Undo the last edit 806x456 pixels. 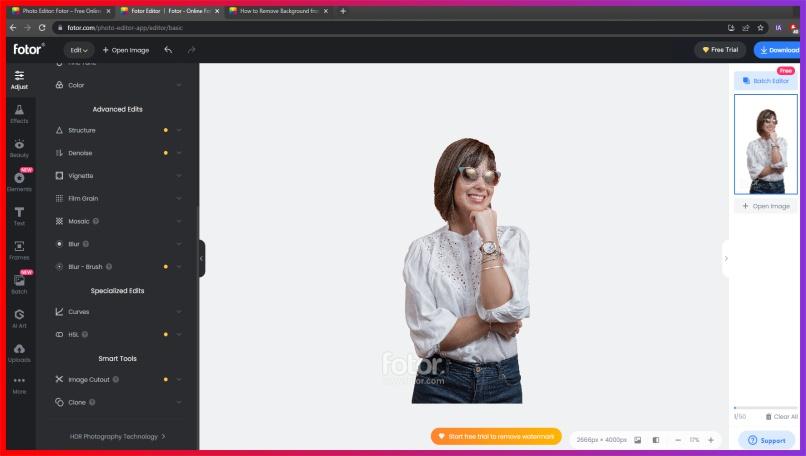(x=168, y=50)
